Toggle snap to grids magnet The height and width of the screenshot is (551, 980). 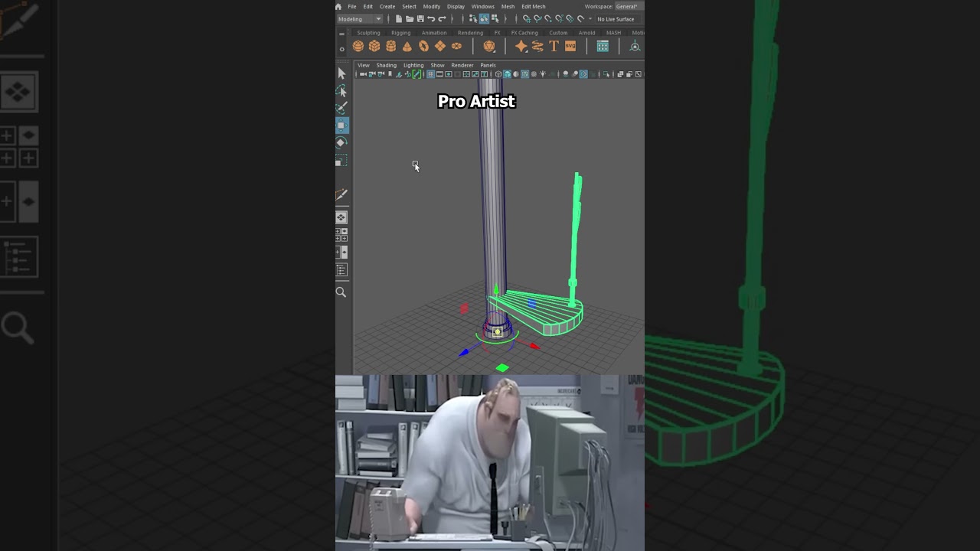click(527, 19)
